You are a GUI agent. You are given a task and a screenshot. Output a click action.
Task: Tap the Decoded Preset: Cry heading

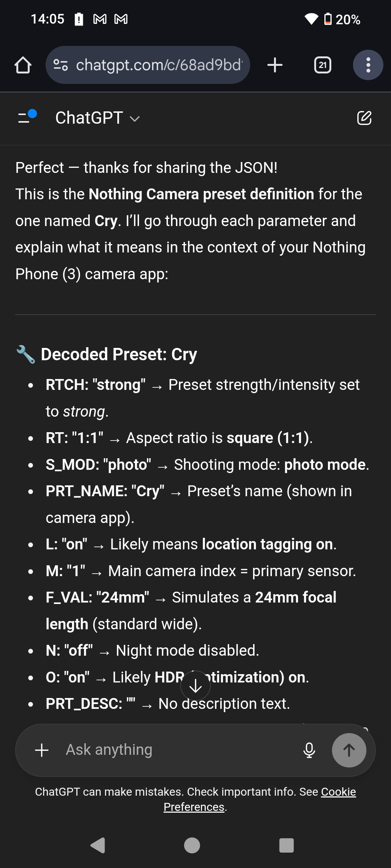pos(119,354)
